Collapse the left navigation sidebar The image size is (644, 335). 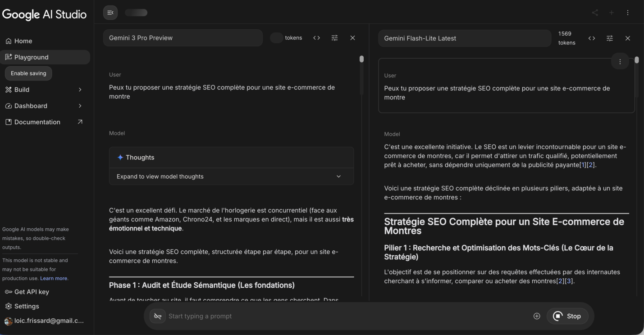[x=110, y=13]
